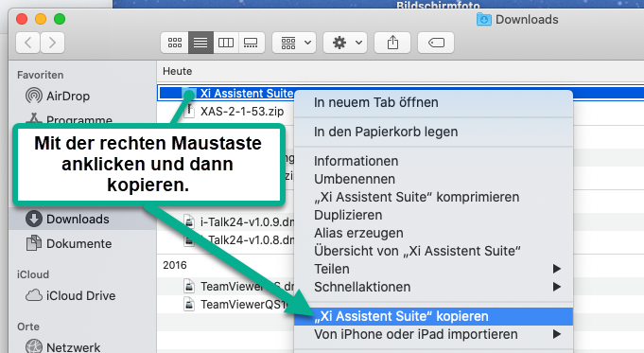Choose 'Umbenennen' in context menu

[433, 179]
